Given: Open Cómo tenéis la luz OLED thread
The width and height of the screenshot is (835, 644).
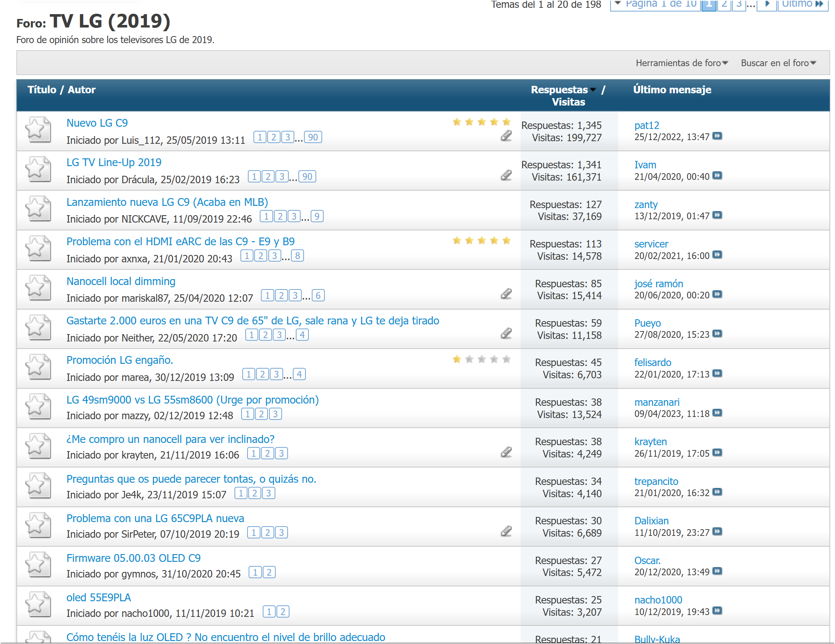Looking at the screenshot, I should click(226, 638).
